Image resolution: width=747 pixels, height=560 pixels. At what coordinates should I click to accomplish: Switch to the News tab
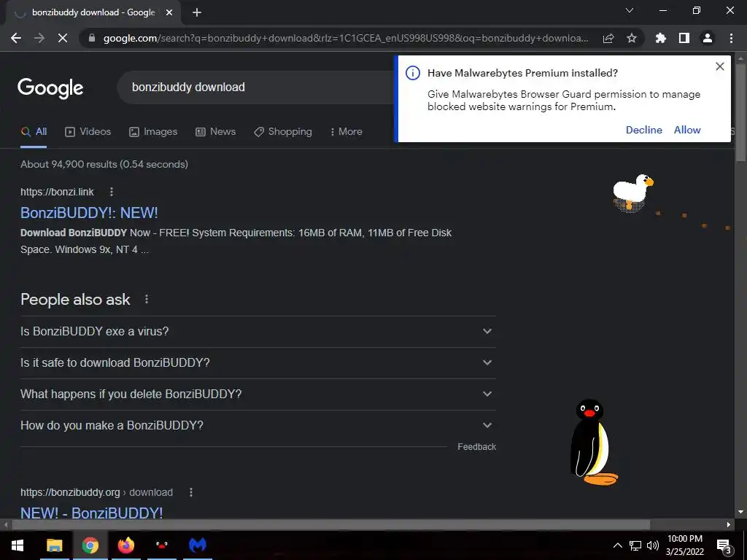[x=216, y=132]
